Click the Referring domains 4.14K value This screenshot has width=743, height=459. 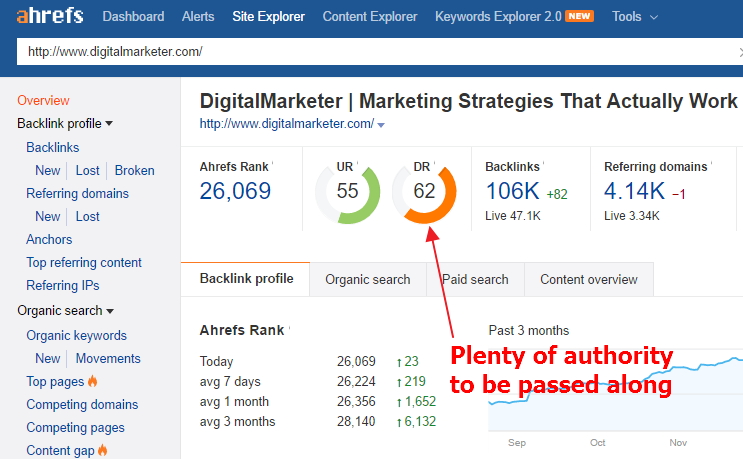[634, 191]
